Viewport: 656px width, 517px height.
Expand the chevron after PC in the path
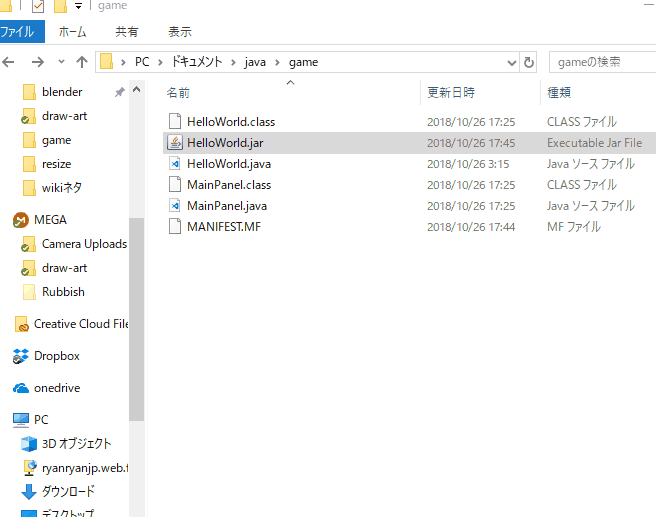[160, 62]
